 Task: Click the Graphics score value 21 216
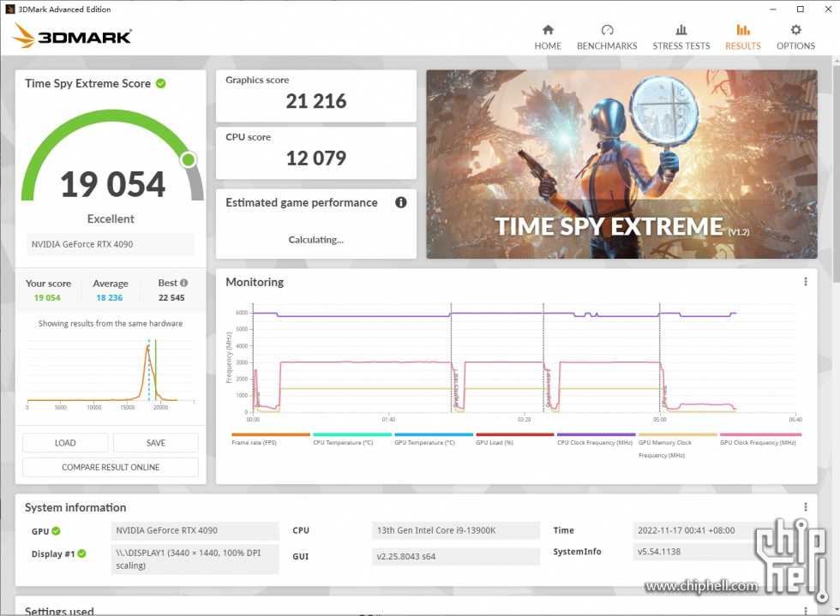coord(316,101)
